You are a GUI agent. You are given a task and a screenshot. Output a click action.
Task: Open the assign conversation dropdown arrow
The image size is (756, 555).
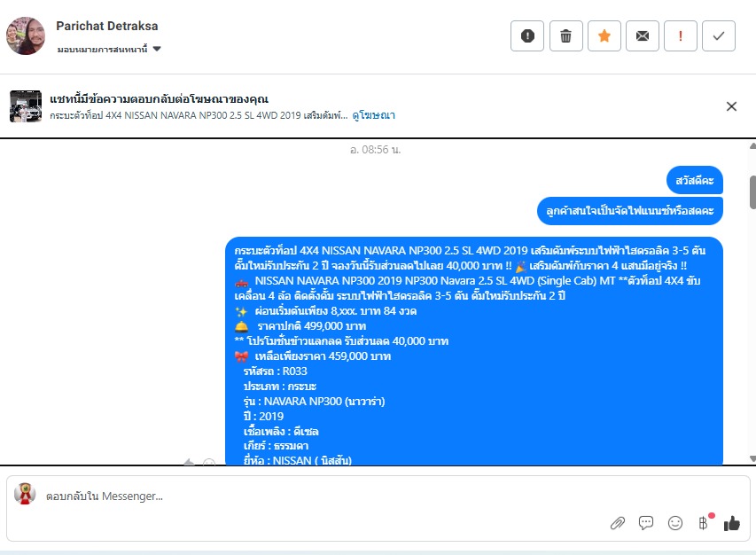tap(157, 49)
